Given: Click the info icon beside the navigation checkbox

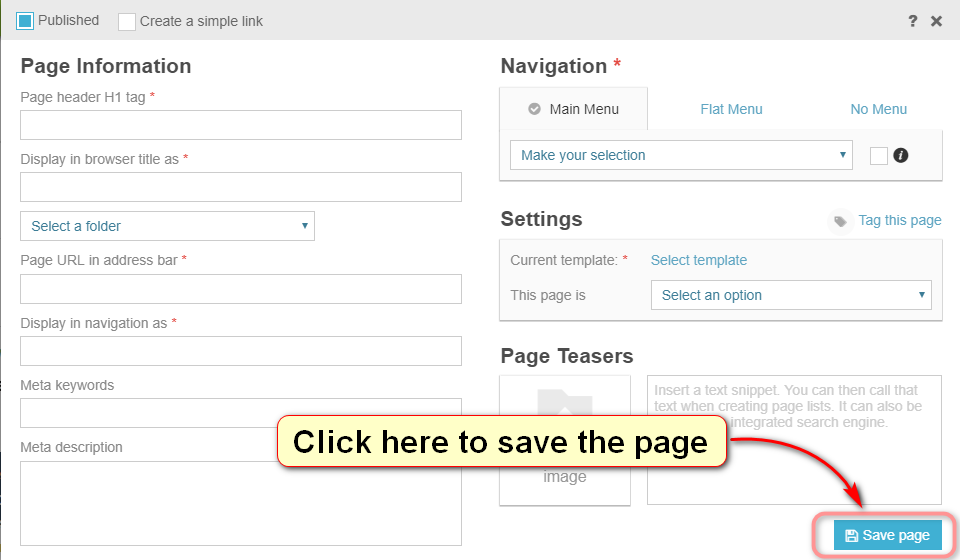Looking at the screenshot, I should click(x=901, y=155).
